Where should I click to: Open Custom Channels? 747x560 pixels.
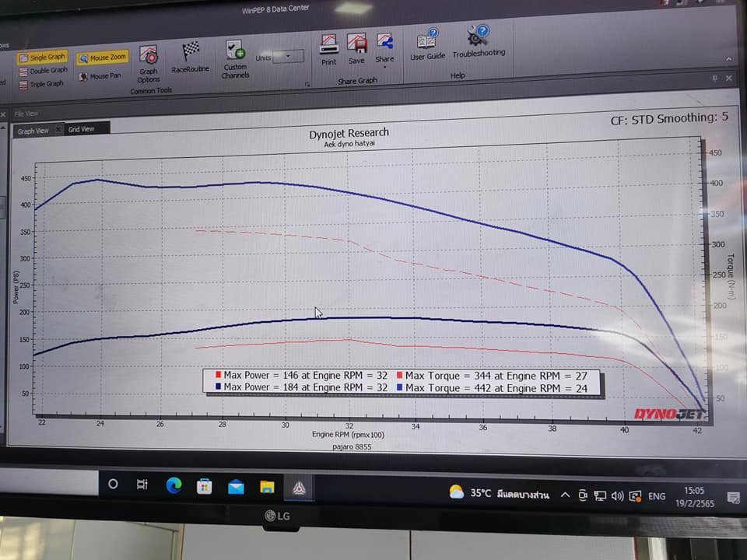pyautogui.click(x=235, y=60)
